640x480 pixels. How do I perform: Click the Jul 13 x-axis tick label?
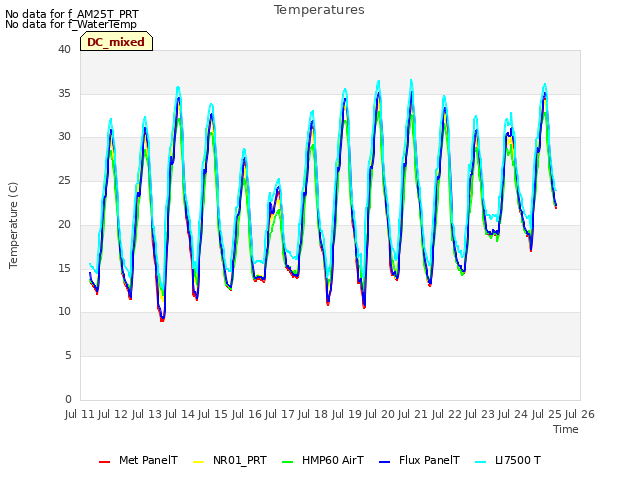click(147, 414)
